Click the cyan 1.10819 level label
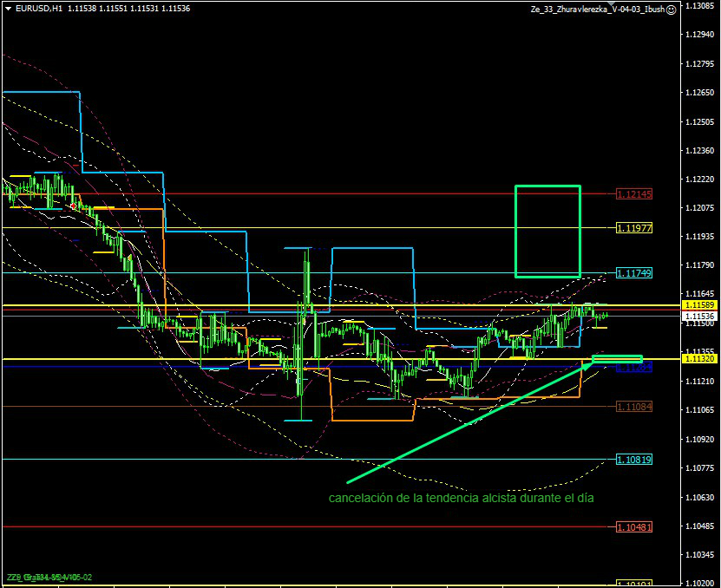This screenshot has height=588, width=721. click(633, 459)
